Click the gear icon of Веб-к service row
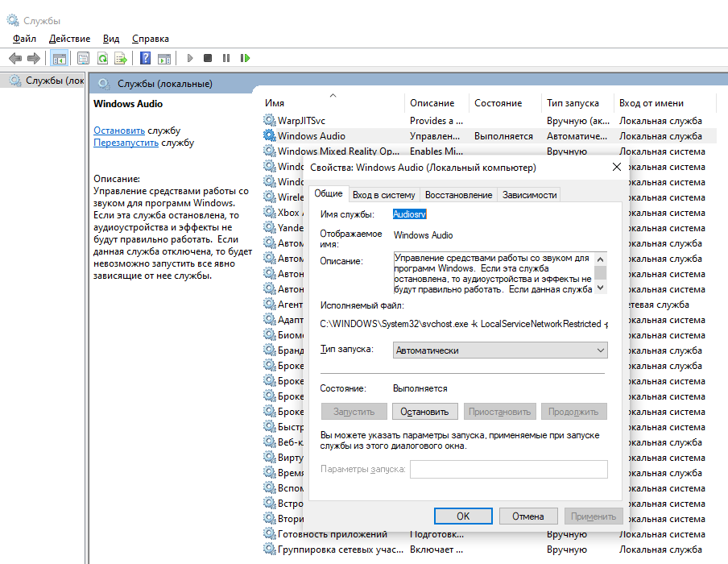Screen dimensions: 728x564 coord(270,442)
